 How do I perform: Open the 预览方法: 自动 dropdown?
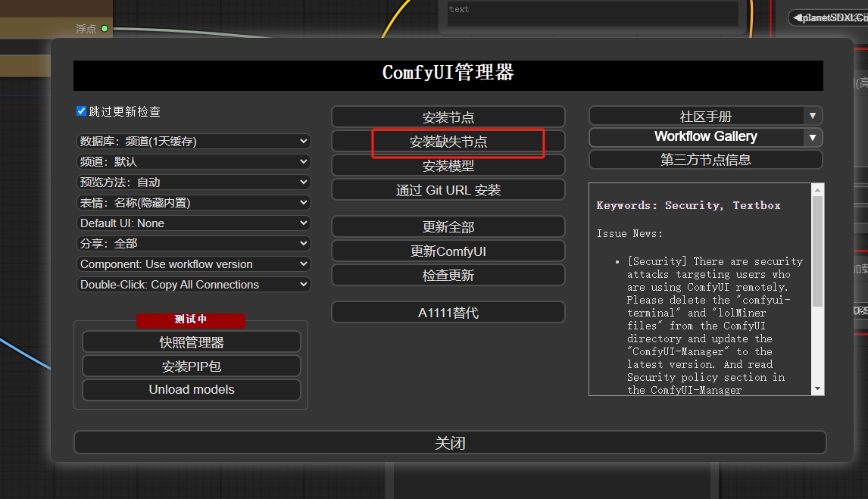pos(193,182)
